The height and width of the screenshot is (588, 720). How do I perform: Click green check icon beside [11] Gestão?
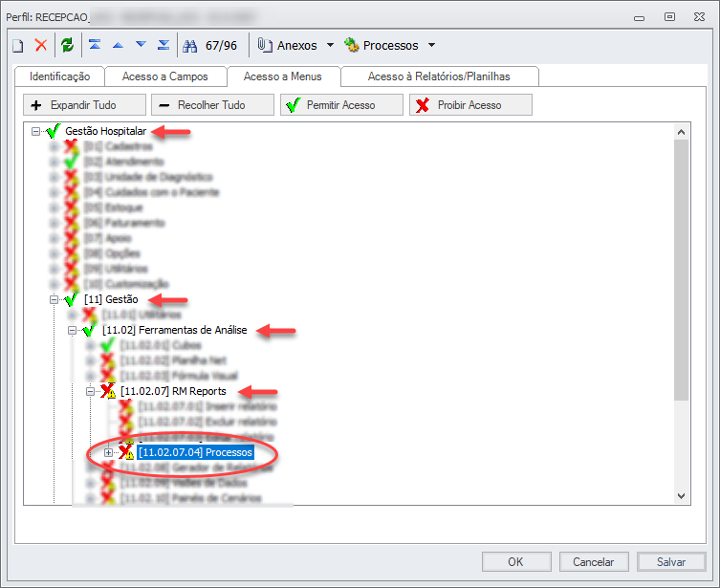point(71,300)
